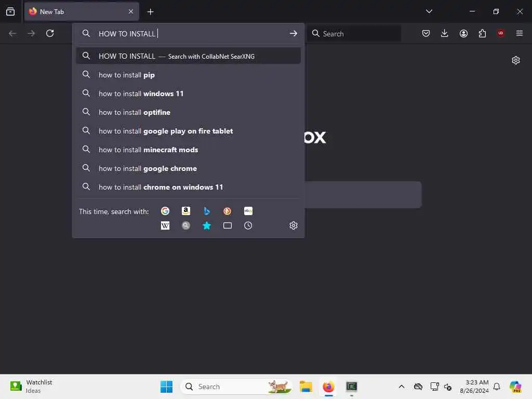The width and height of the screenshot is (532, 399).
Task: Open the Extensions puzzle icon
Action: [x=482, y=33]
